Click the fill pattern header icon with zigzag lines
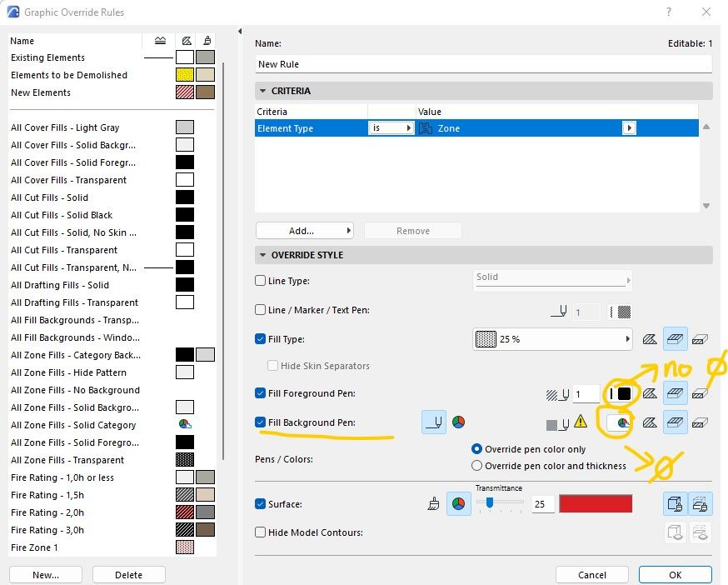 (160, 40)
